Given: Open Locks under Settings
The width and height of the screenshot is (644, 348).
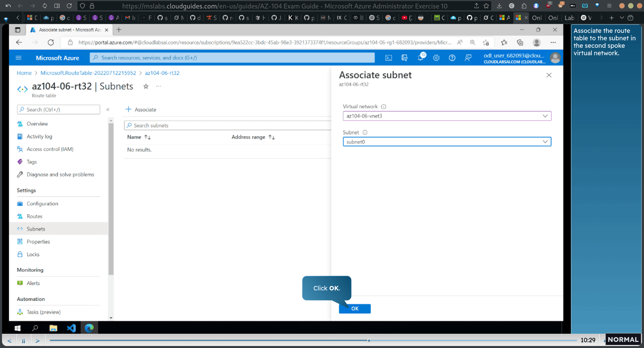Looking at the screenshot, I should (x=33, y=254).
